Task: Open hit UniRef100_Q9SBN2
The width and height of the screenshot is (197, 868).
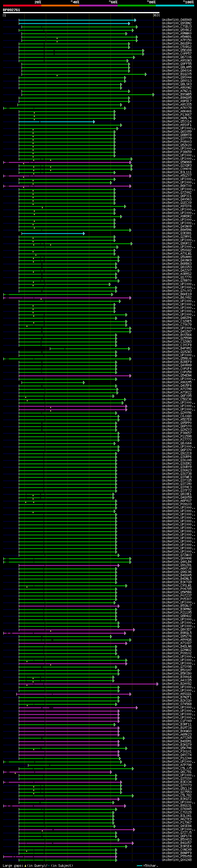Action: click(177, 23)
